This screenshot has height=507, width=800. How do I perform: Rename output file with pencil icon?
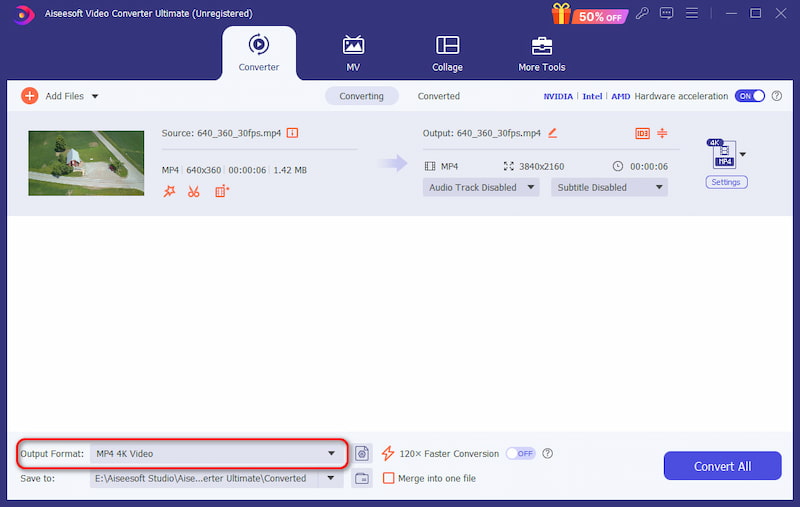[553, 133]
